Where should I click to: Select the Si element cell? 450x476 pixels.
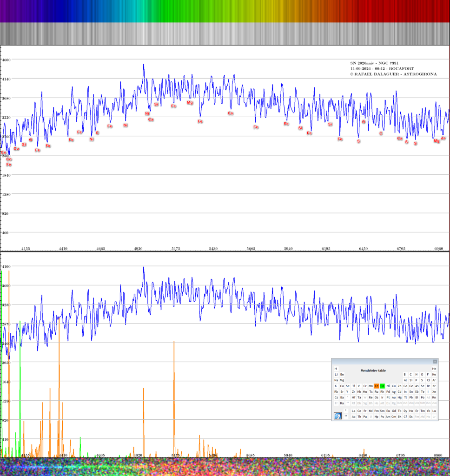pos(411,380)
